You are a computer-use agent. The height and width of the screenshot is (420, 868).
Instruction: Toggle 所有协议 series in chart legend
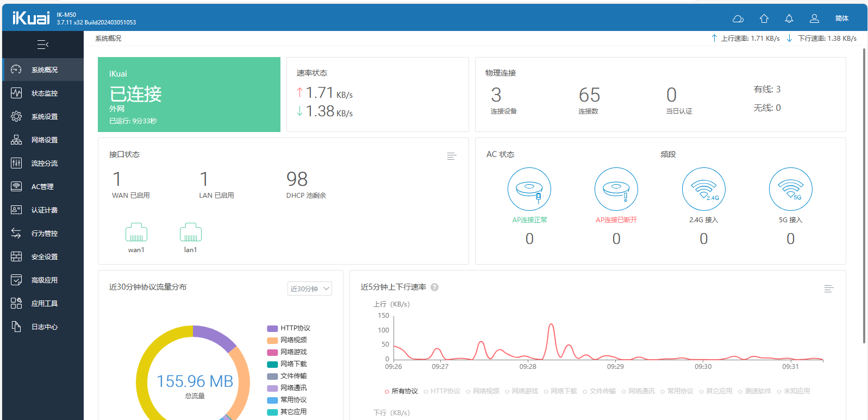coord(401,391)
